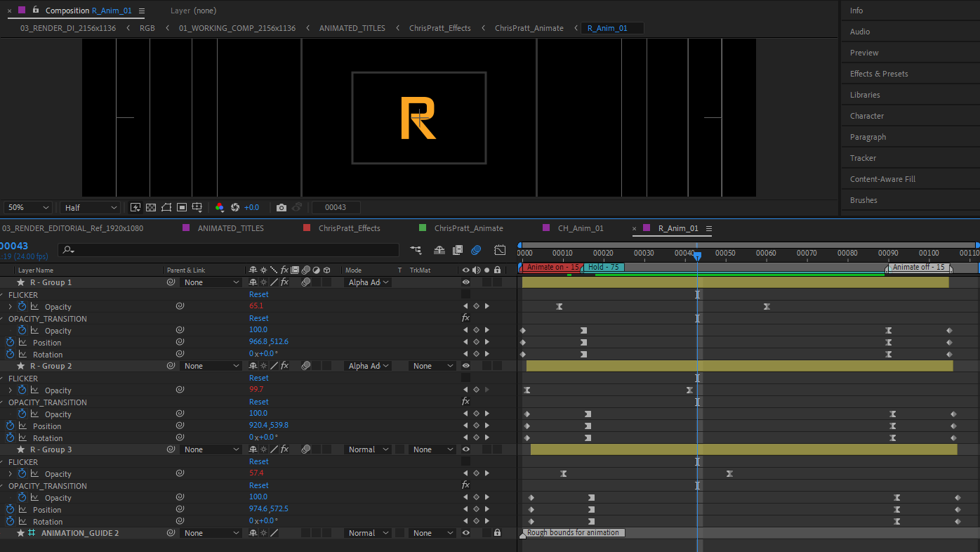
Task: Hide the R - Group 2 layer
Action: pyautogui.click(x=465, y=366)
